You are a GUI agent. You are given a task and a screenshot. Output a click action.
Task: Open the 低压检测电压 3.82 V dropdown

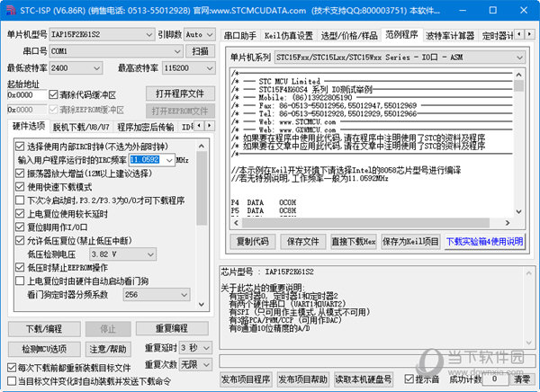coord(123,254)
